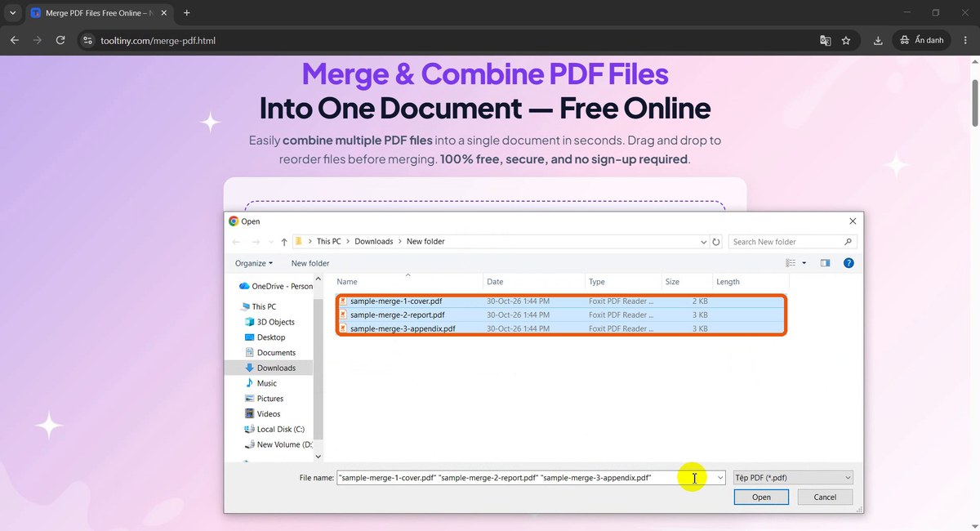Open the browser downloads icon

click(x=878, y=40)
